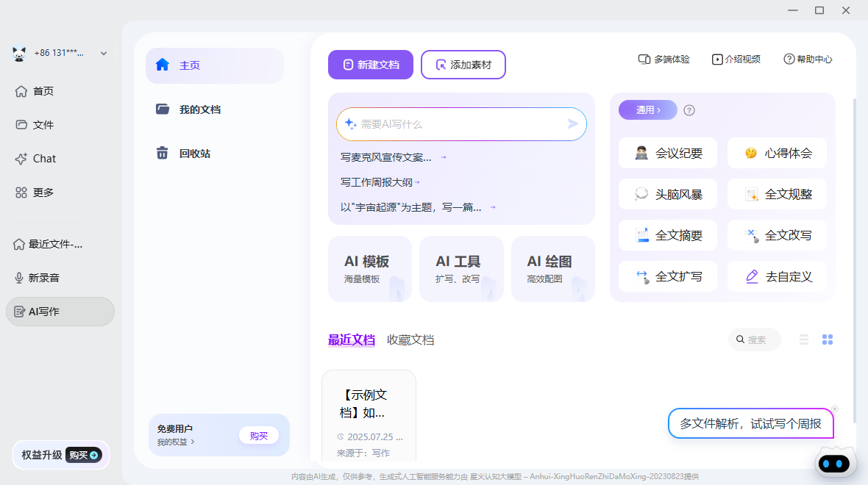
Task: Click the question mark icon beside 通用
Action: (689, 110)
